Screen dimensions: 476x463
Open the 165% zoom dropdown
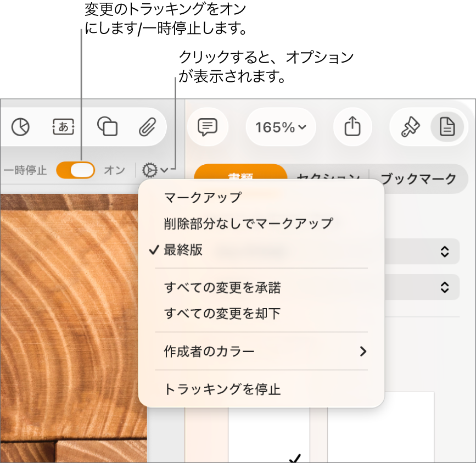pos(281,127)
